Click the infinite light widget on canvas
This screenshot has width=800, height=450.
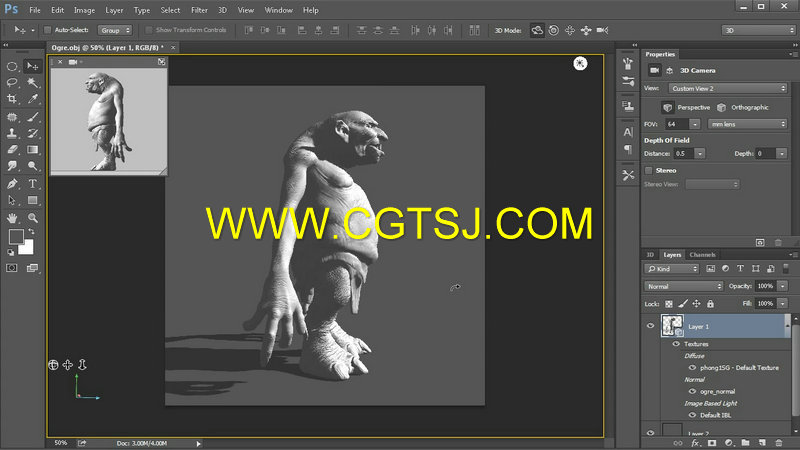click(x=580, y=63)
